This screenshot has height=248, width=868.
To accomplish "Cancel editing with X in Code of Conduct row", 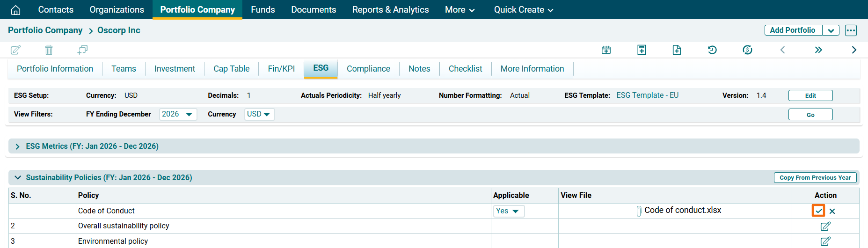I will tap(832, 211).
